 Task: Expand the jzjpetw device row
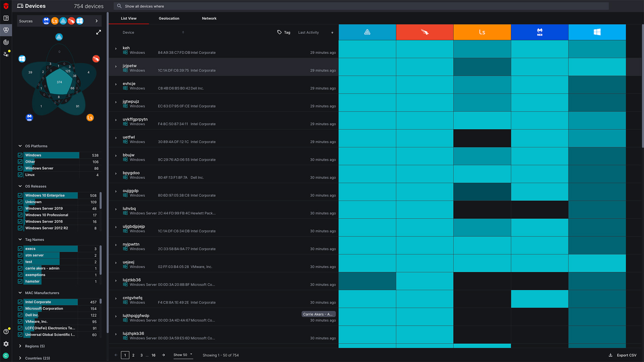116,67
